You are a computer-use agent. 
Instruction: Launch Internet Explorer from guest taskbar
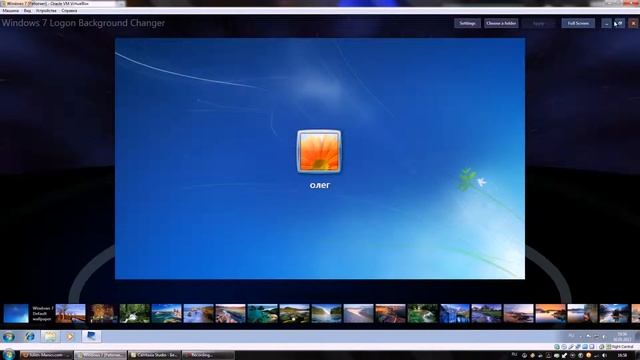[x=30, y=337]
